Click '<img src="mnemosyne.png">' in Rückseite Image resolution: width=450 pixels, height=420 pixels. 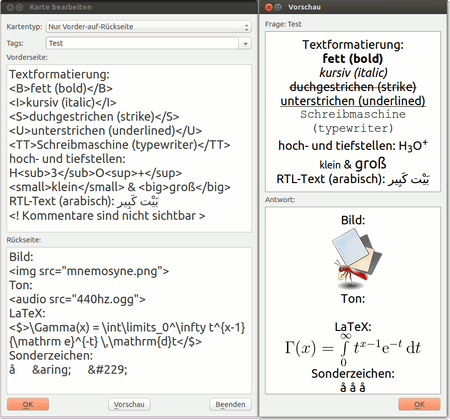point(89,271)
